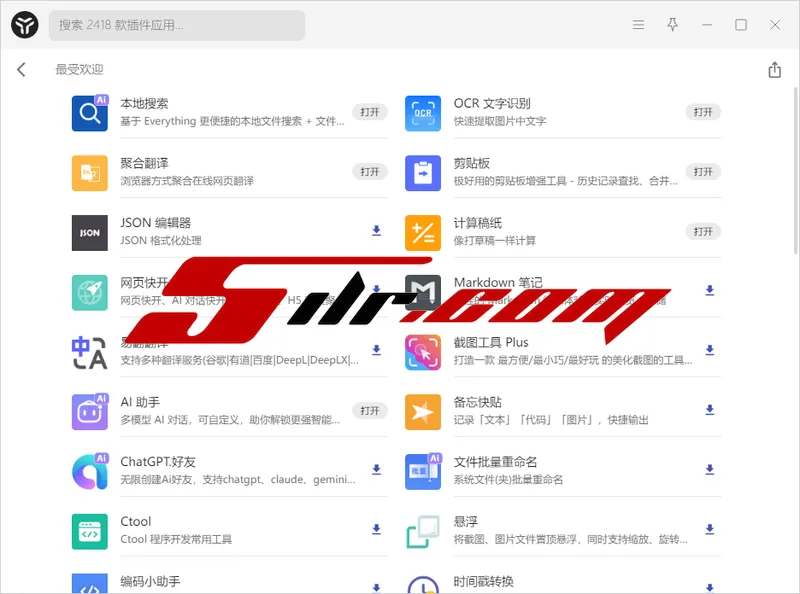Click 打开 button for 剪贴板
800x594 pixels.
pyautogui.click(x=703, y=171)
